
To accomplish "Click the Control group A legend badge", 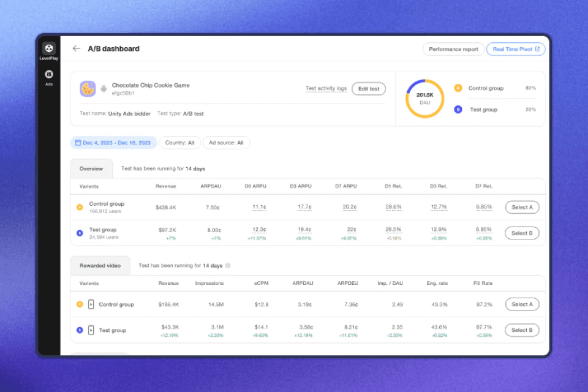I will 458,88.
